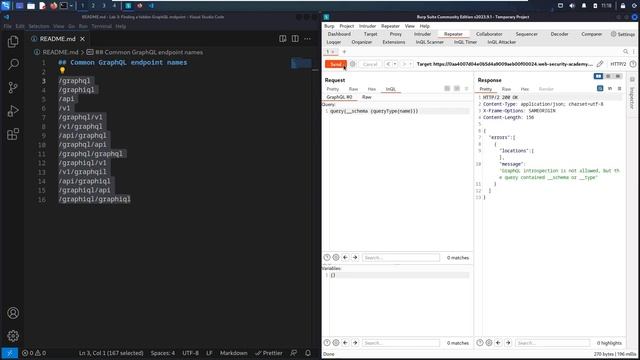Screen dimensions: 640x360
Task: Change Spaces: 4 indentation setting
Action: [162, 353]
